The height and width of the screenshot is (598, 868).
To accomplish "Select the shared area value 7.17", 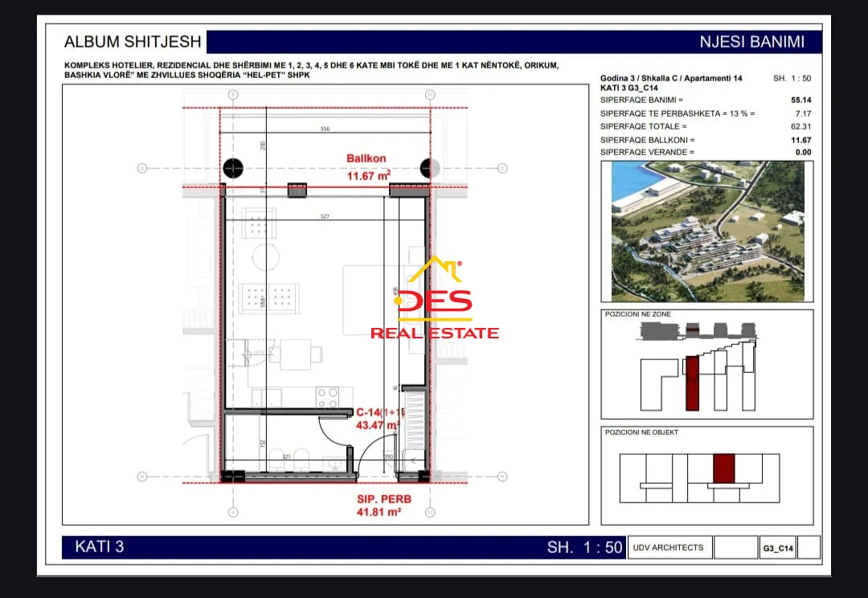I will [x=803, y=113].
